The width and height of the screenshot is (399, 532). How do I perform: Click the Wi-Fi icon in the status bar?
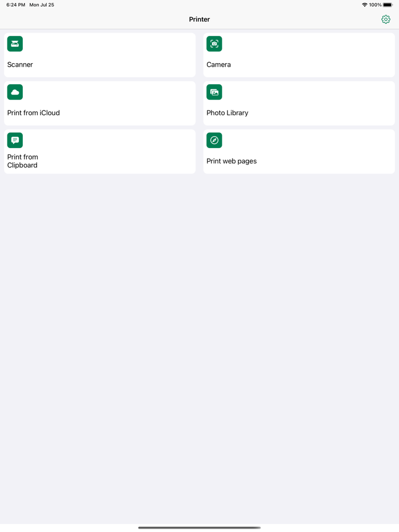[365, 5]
